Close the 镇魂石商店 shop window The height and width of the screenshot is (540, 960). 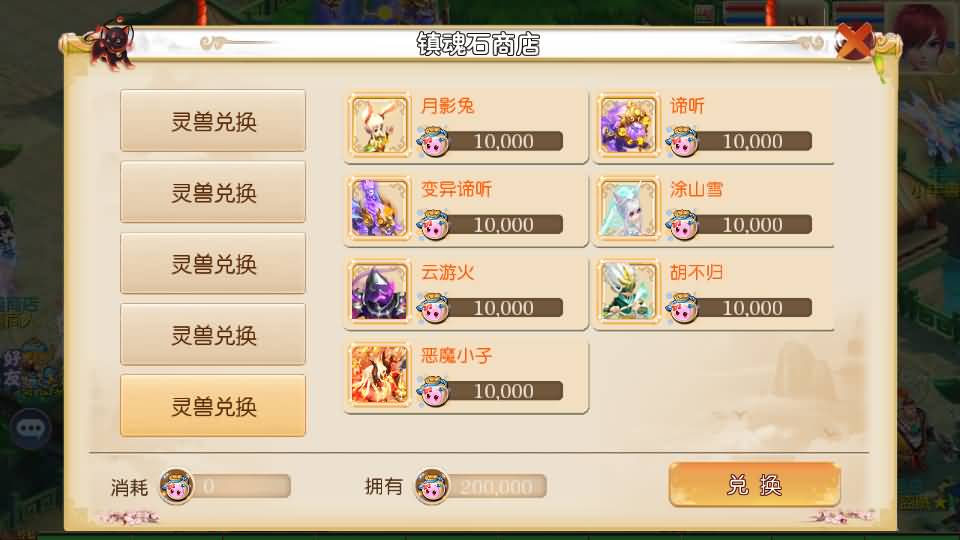855,41
